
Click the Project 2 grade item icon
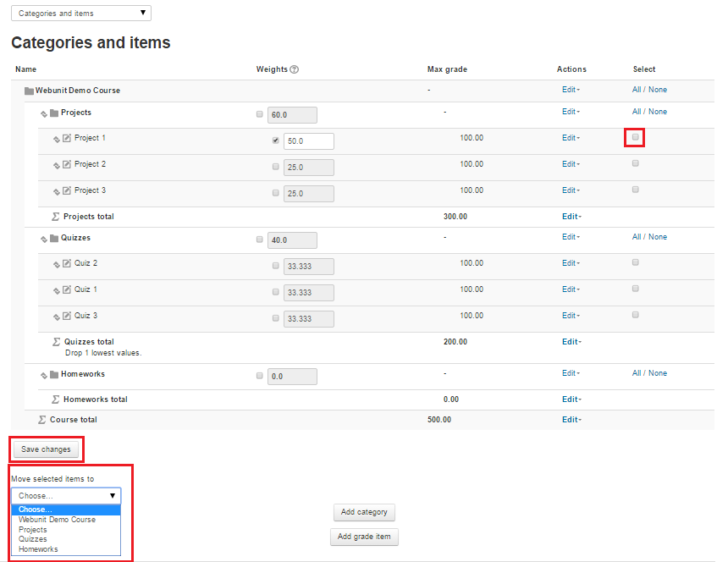[x=67, y=165]
